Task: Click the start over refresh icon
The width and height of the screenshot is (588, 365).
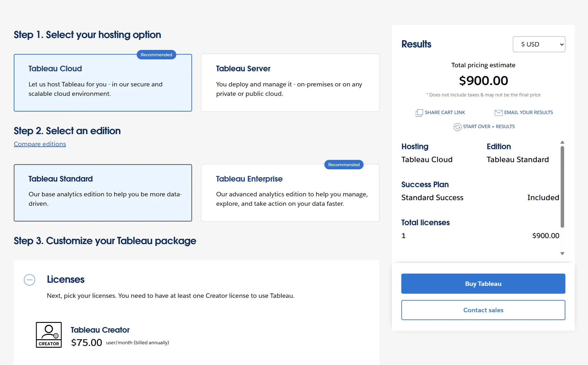Action: tap(458, 127)
